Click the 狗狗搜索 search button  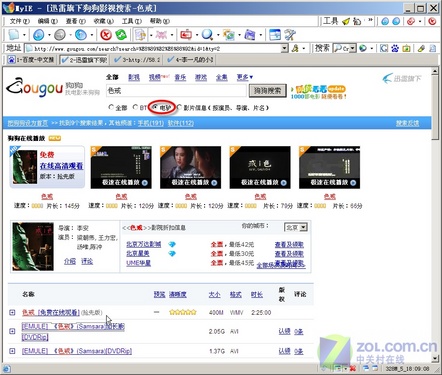pyautogui.click(x=268, y=91)
